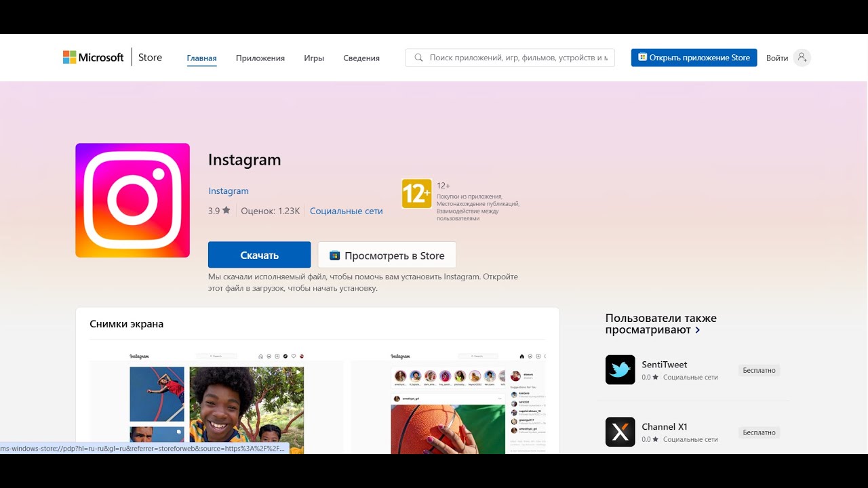
Task: Click the large Instagram app logo
Action: pyautogui.click(x=132, y=200)
